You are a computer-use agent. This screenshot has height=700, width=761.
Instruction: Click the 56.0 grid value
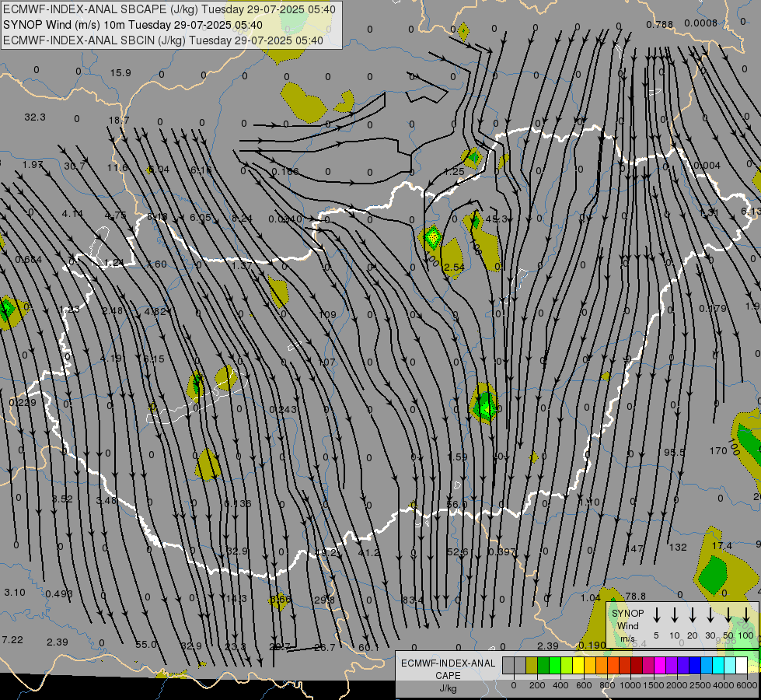click(457, 505)
